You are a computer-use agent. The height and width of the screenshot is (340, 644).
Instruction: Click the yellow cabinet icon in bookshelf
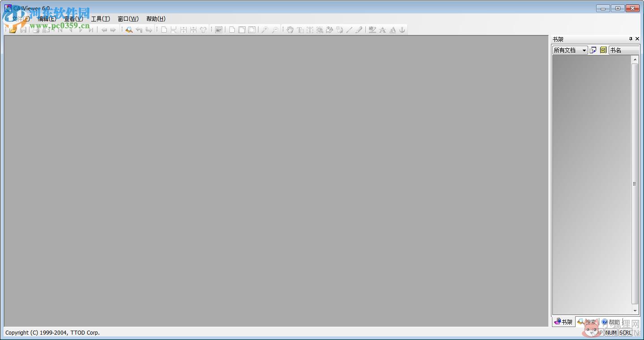(x=603, y=50)
